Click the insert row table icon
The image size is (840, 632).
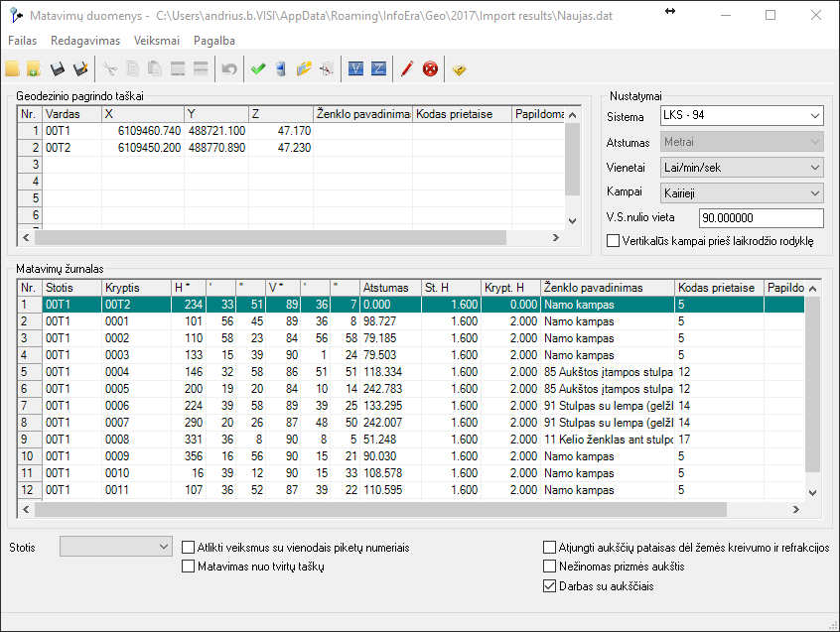click(x=178, y=69)
